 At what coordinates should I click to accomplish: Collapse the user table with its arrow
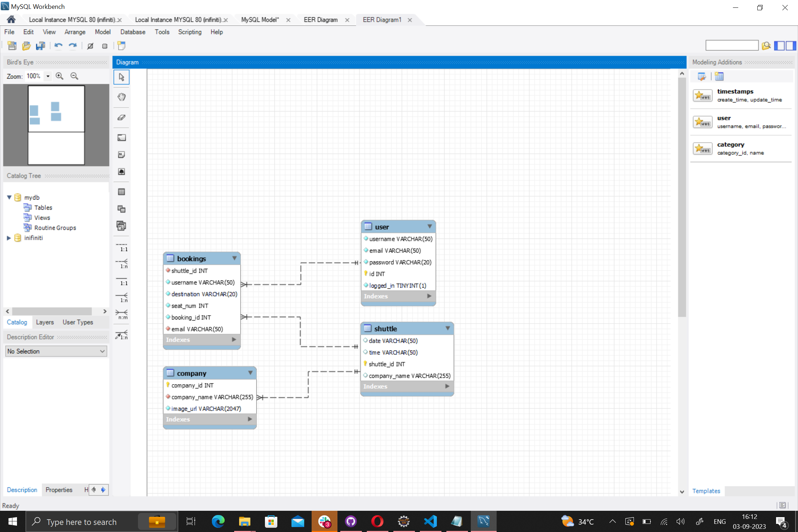430,226
